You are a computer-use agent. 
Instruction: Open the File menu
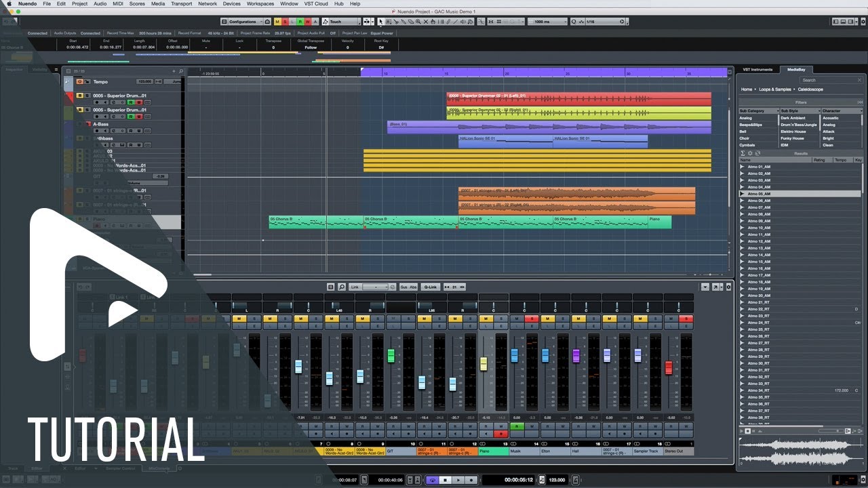[x=47, y=3]
